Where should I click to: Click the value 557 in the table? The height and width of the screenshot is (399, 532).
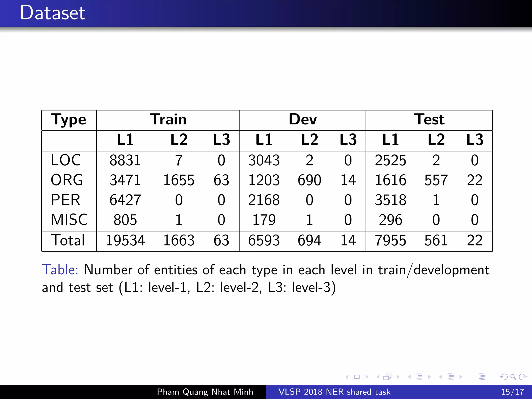[x=436, y=180]
